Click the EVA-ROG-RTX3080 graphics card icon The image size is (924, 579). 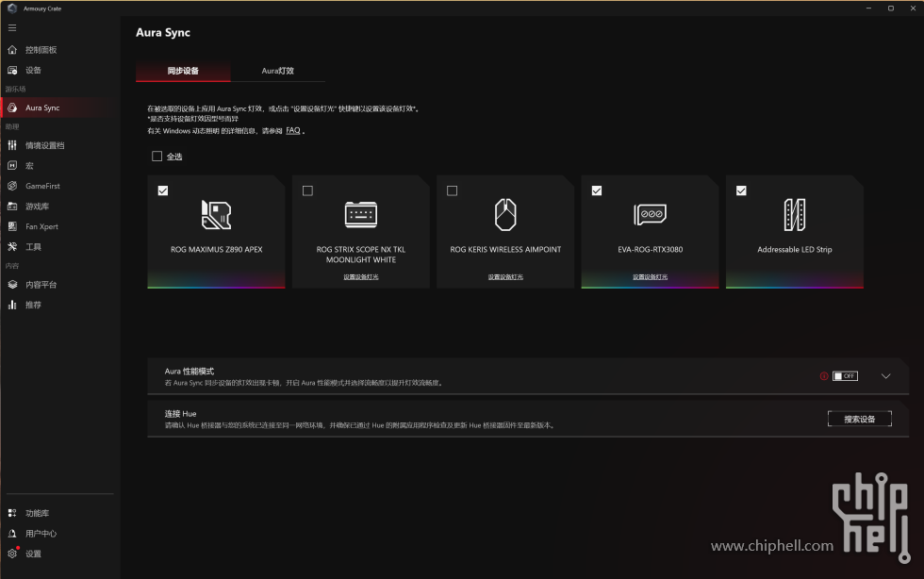click(x=650, y=214)
